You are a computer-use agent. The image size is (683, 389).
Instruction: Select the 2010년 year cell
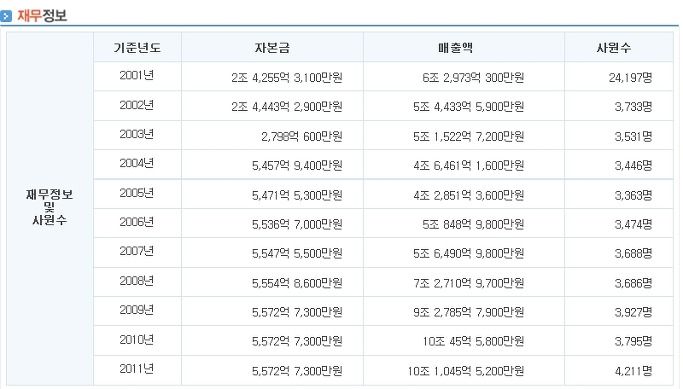click(137, 340)
